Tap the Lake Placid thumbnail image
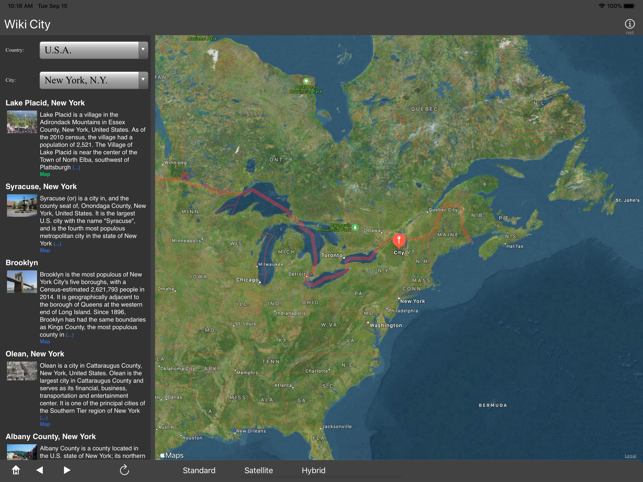The height and width of the screenshot is (482, 643). point(21,122)
